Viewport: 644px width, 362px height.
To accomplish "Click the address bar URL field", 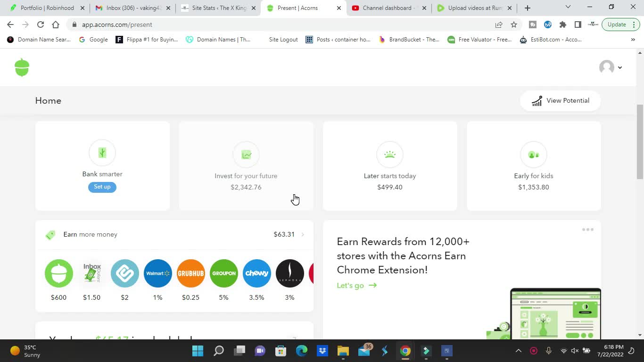I will (283, 25).
